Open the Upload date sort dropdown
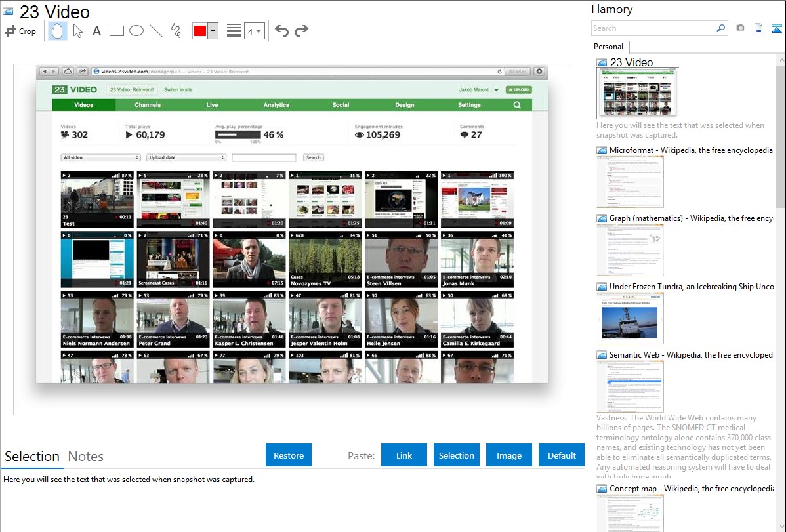This screenshot has height=532, width=786. tap(186, 157)
